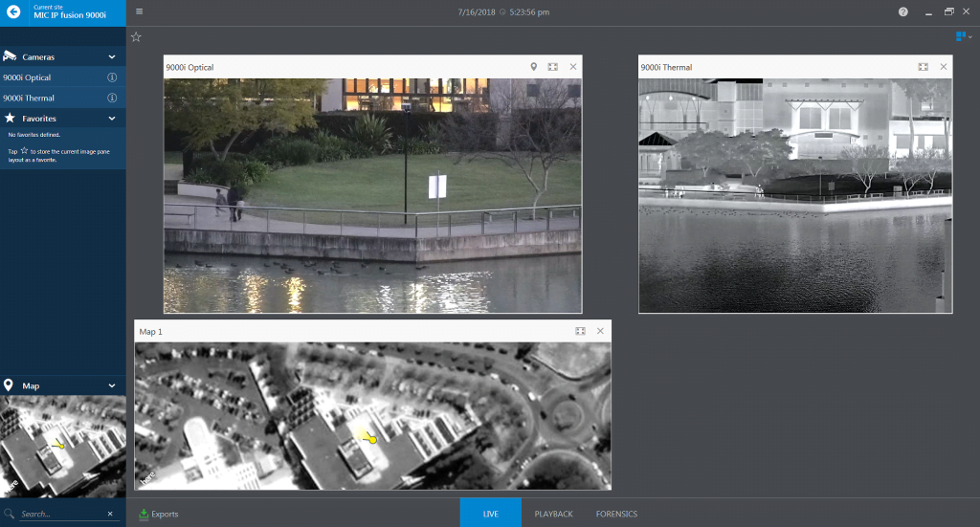Open the hamburger menu in top bar
The width and height of the screenshot is (980, 527).
click(140, 11)
